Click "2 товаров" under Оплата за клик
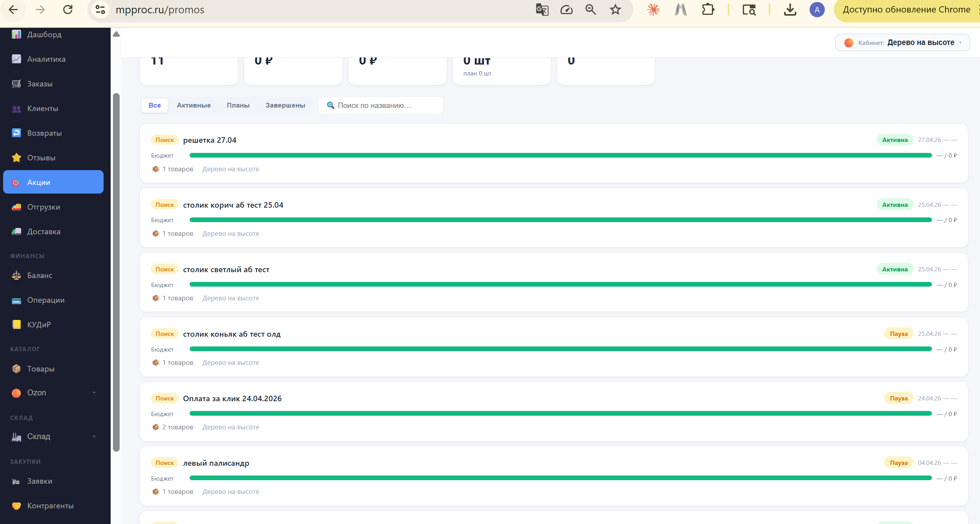980x524 pixels. click(178, 427)
